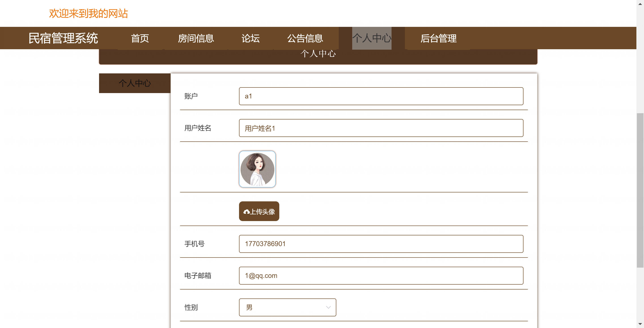
Task: Click the 上传头像 upload button
Action: [259, 211]
